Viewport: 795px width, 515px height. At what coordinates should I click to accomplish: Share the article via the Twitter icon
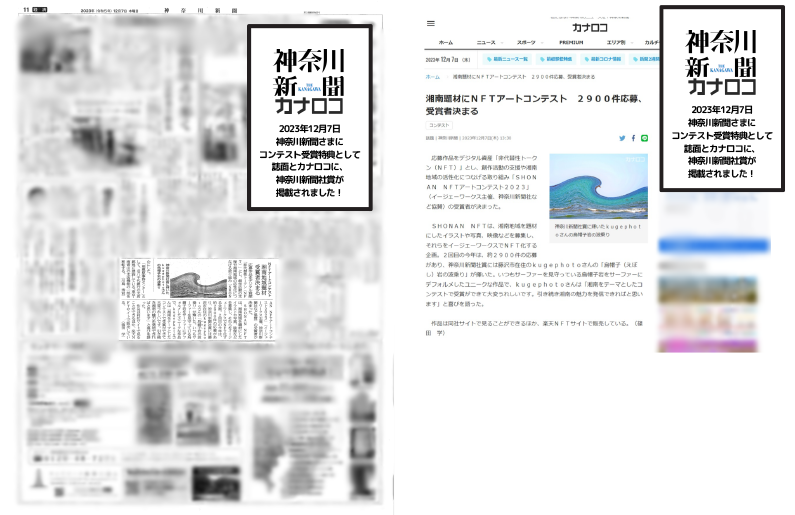(x=622, y=138)
